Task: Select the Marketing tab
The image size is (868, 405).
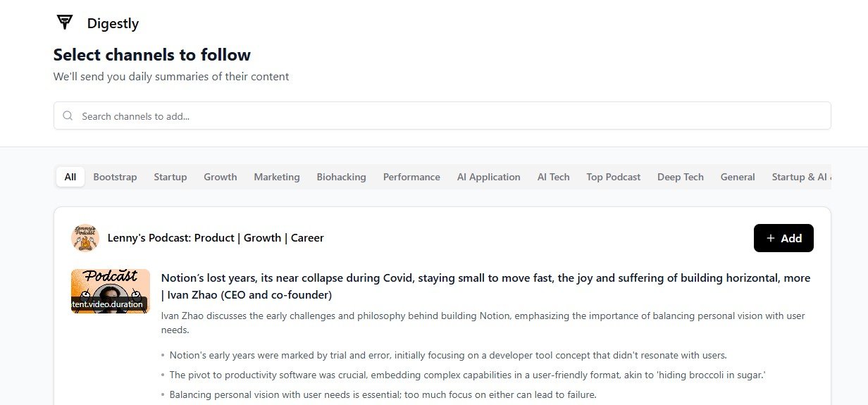Action: click(x=277, y=177)
